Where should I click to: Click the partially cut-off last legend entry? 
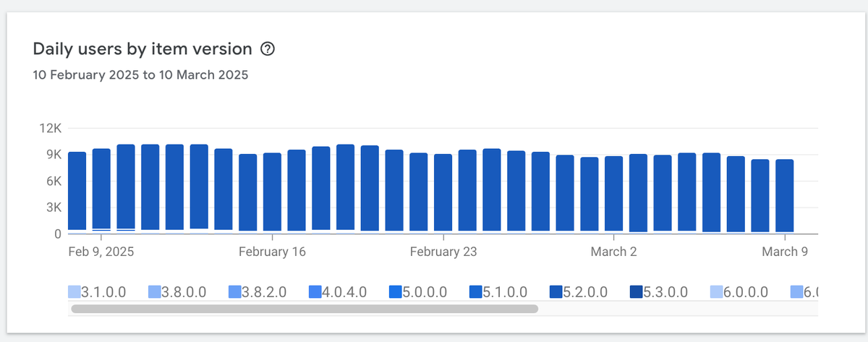tap(804, 292)
